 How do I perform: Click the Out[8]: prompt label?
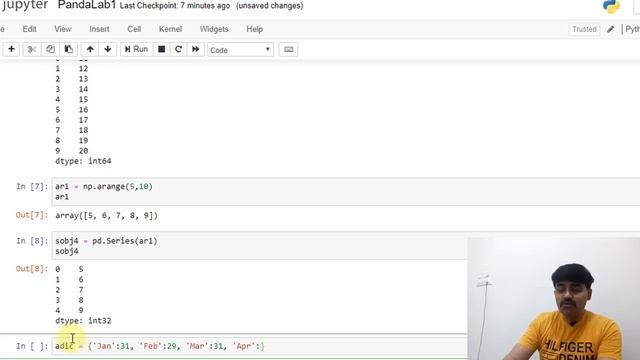click(x=32, y=269)
